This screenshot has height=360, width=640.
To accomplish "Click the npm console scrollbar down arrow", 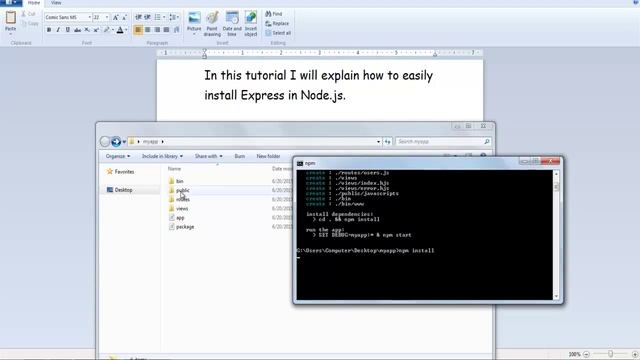I will [x=556, y=296].
